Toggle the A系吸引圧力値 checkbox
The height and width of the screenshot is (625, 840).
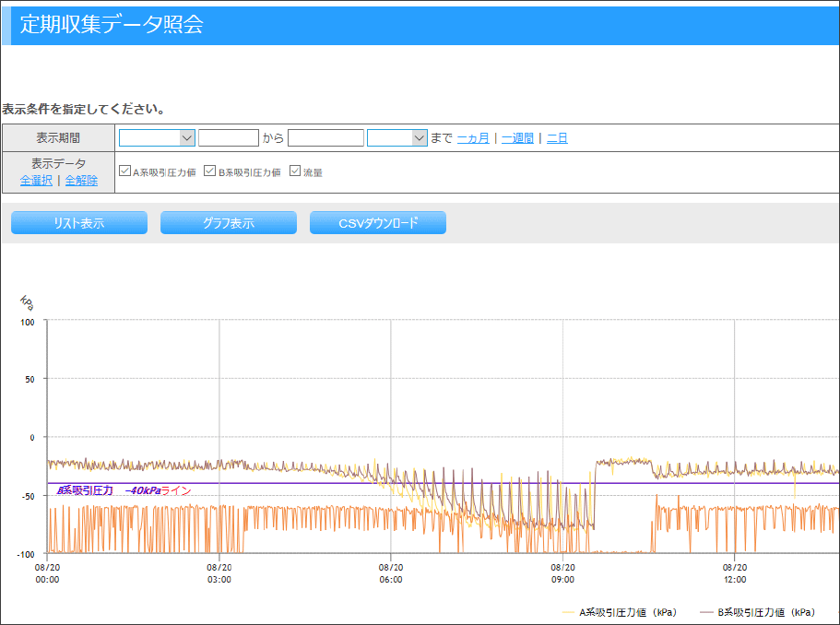124,171
